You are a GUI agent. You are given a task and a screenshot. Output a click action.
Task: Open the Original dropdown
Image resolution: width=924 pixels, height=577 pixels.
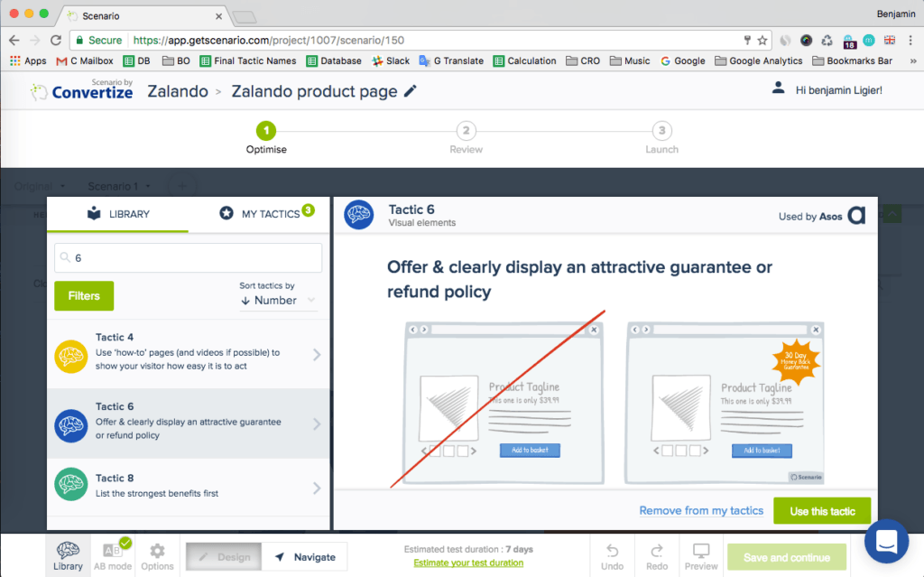coord(40,186)
